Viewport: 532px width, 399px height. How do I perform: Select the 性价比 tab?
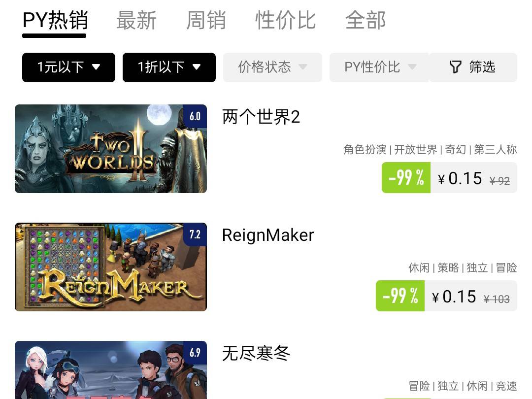[285, 20]
